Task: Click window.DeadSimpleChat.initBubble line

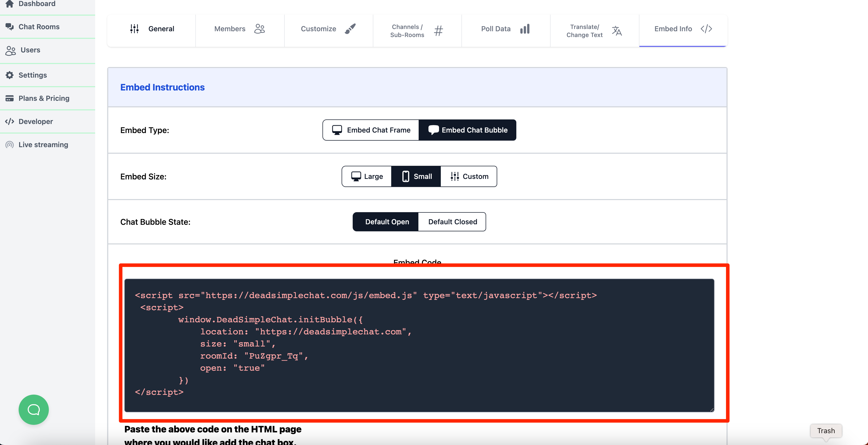Action: tap(271, 320)
